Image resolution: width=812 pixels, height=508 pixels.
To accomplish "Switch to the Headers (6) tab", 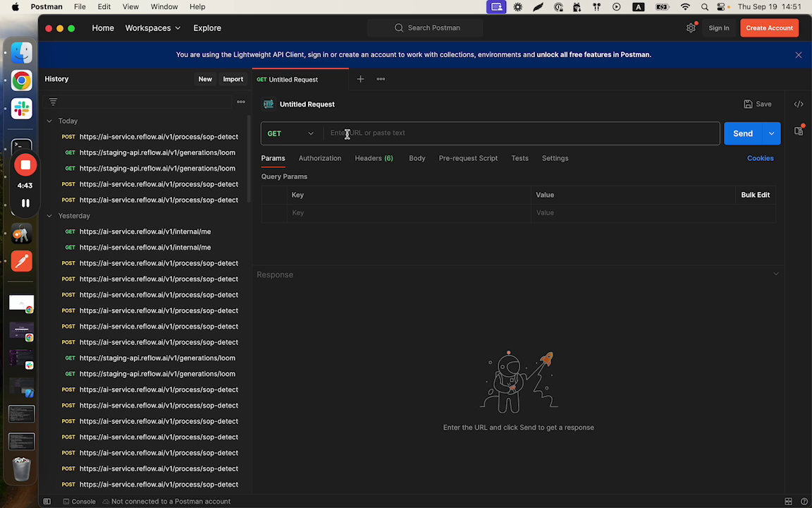I will (x=374, y=158).
